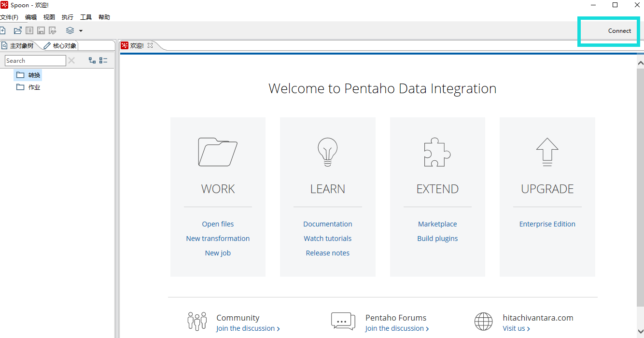Screen dimensions: 644x338
Task: Clear the search box with the X icon
Action: coord(71,60)
